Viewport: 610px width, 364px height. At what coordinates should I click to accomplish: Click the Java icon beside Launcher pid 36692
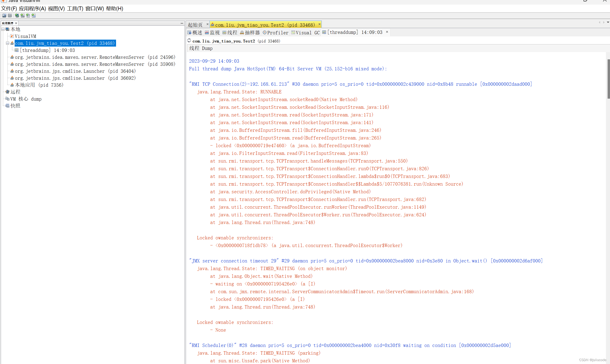[12, 78]
